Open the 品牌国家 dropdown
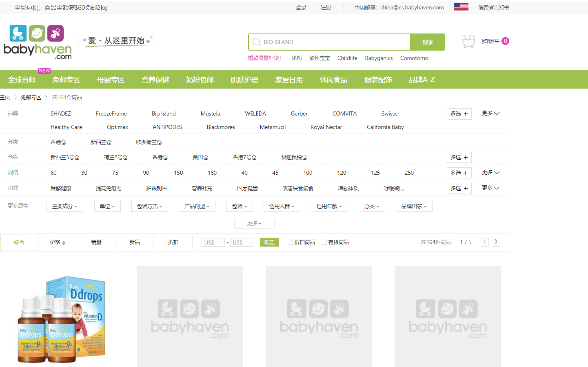The height and width of the screenshot is (367, 588). [x=414, y=206]
